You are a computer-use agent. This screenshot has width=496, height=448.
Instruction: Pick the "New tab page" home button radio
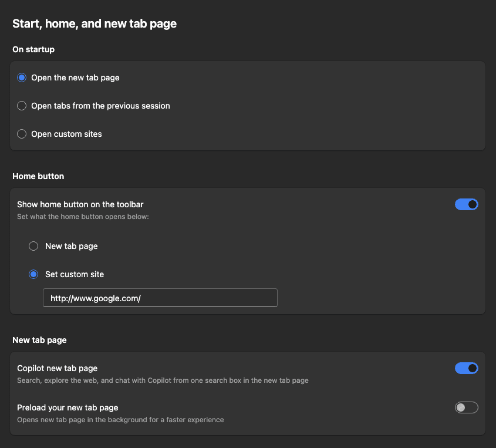click(x=33, y=246)
